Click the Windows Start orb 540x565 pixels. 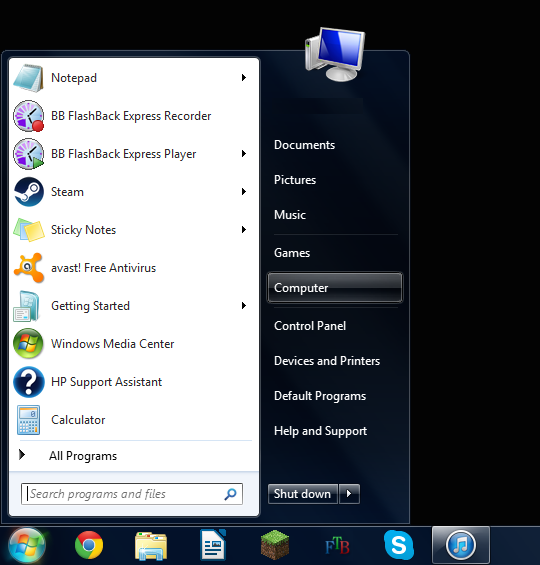point(27,546)
